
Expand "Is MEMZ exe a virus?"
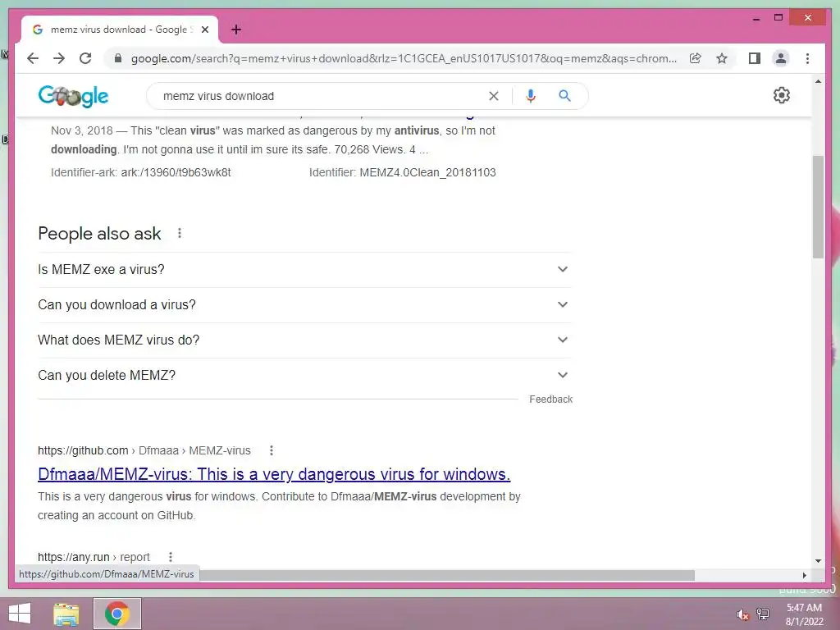tap(304, 269)
